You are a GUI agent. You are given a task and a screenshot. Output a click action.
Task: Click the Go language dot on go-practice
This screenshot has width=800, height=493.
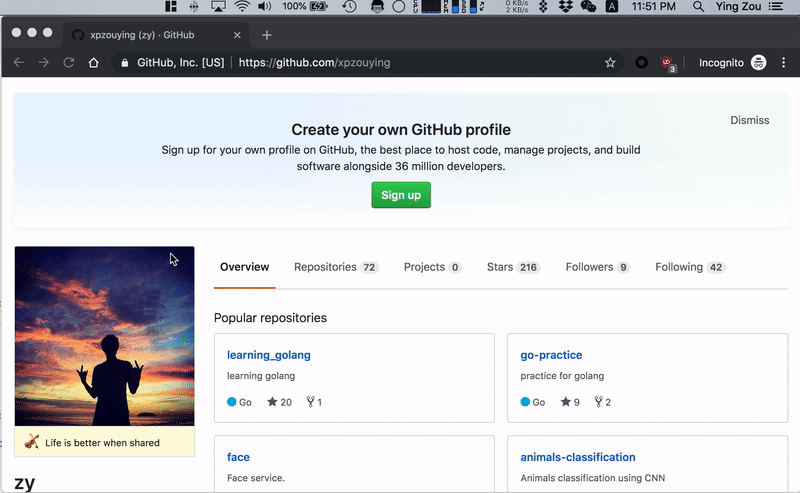coord(525,402)
